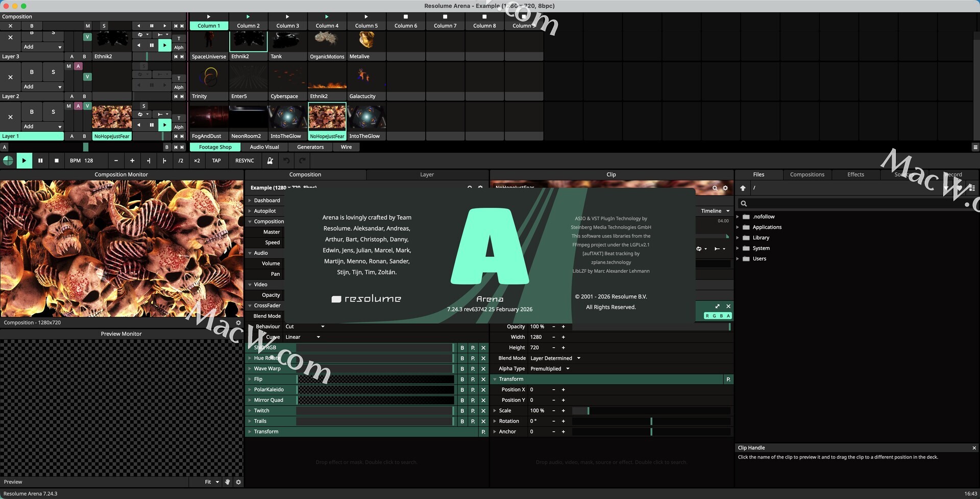Image resolution: width=980 pixels, height=499 pixels.
Task: Click undo arrow in transport bar
Action: (286, 161)
